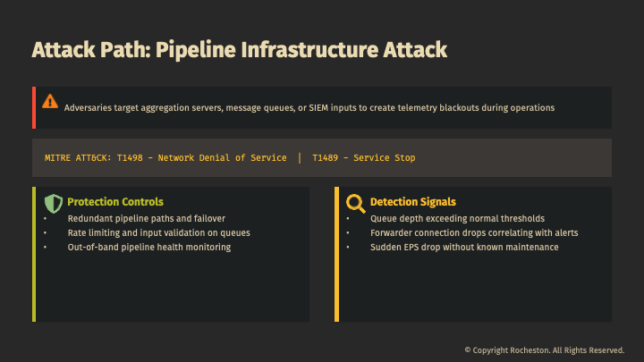Click the Redundant pipeline paths and failover bullet
This screenshot has height=362, width=644.
pyautogui.click(x=146, y=218)
